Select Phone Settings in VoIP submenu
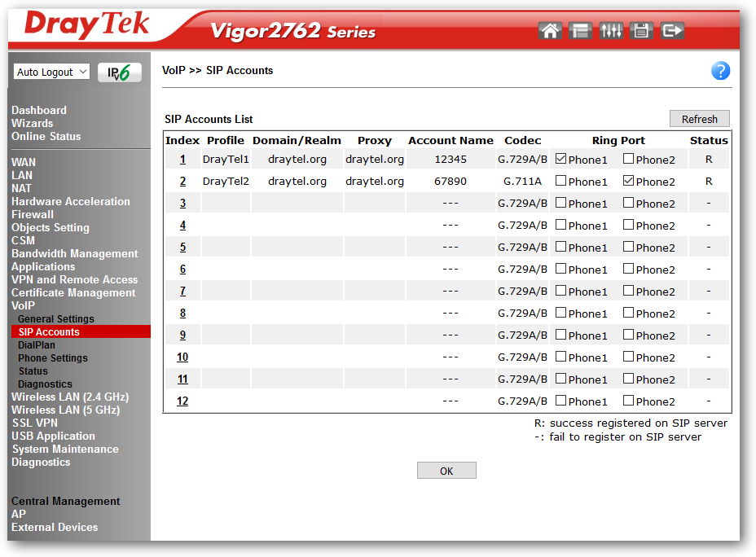 (53, 358)
